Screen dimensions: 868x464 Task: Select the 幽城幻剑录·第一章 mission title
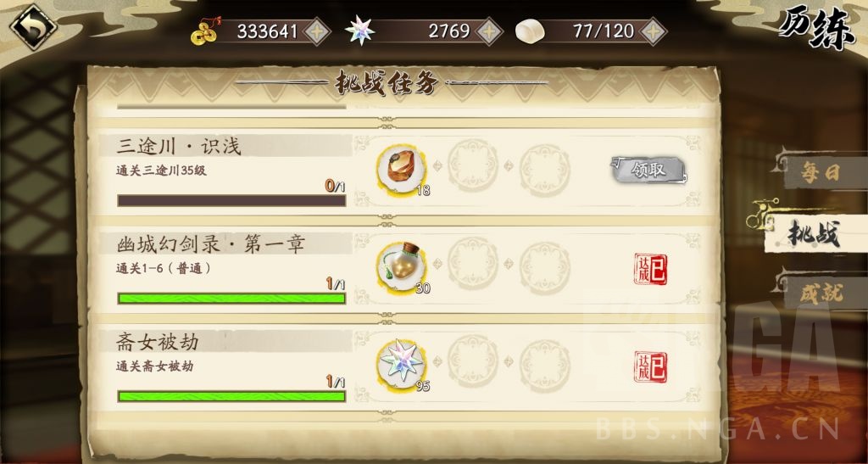click(x=211, y=243)
